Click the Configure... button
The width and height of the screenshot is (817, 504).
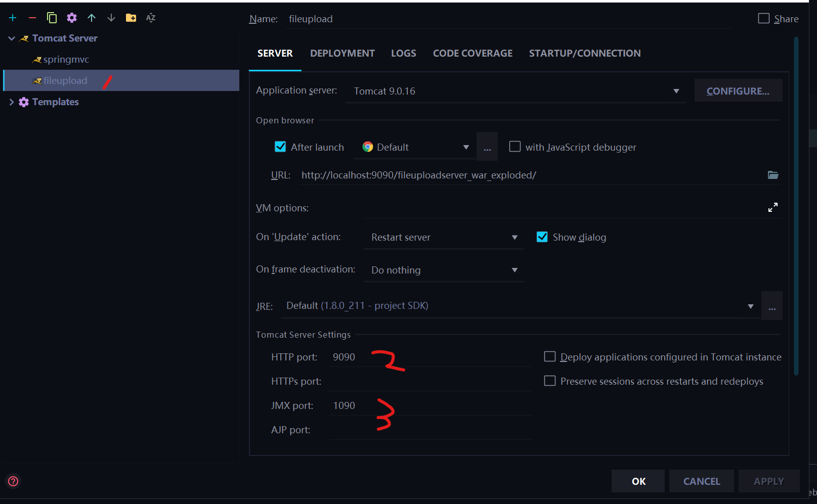pyautogui.click(x=738, y=91)
